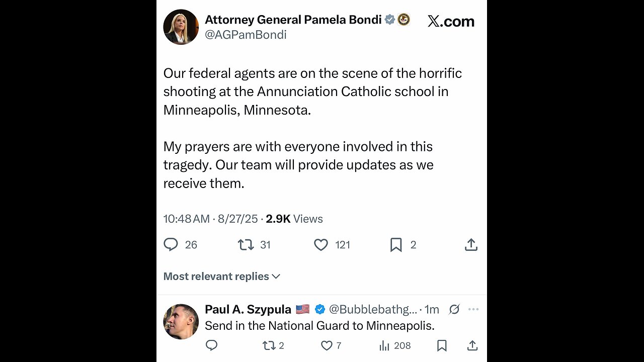The image size is (644, 362).
Task: View analytics of reply with 208 views
Action: click(384, 345)
